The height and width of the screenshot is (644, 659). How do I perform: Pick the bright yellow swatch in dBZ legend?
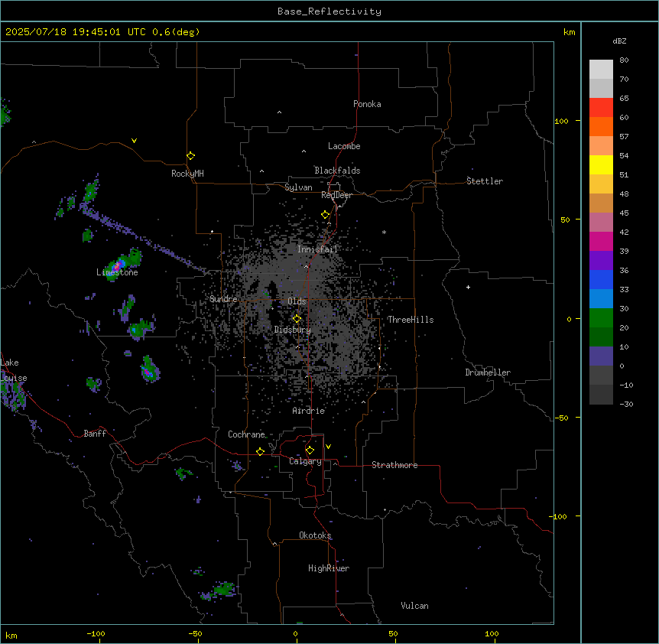pyautogui.click(x=601, y=164)
